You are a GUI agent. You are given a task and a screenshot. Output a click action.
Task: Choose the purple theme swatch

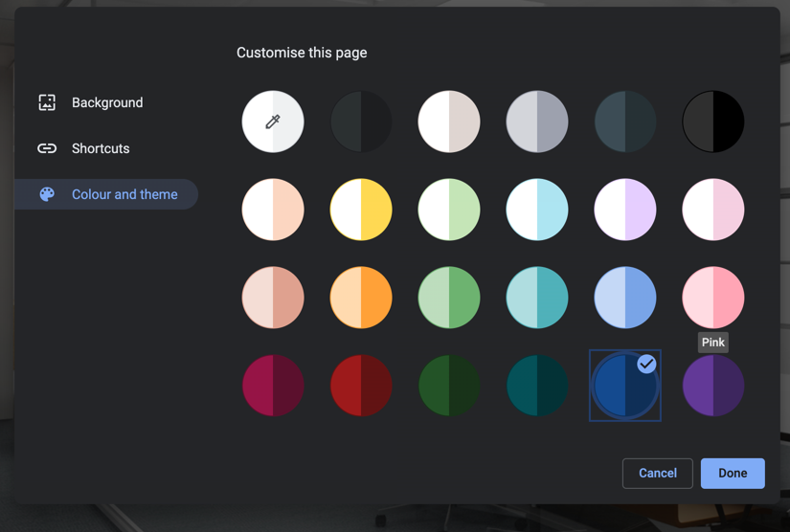click(713, 386)
